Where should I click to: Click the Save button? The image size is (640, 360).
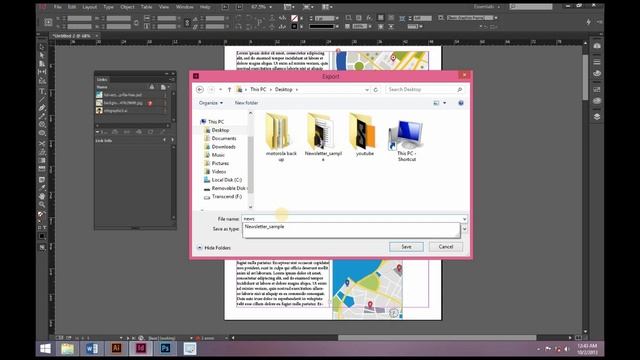tap(406, 247)
